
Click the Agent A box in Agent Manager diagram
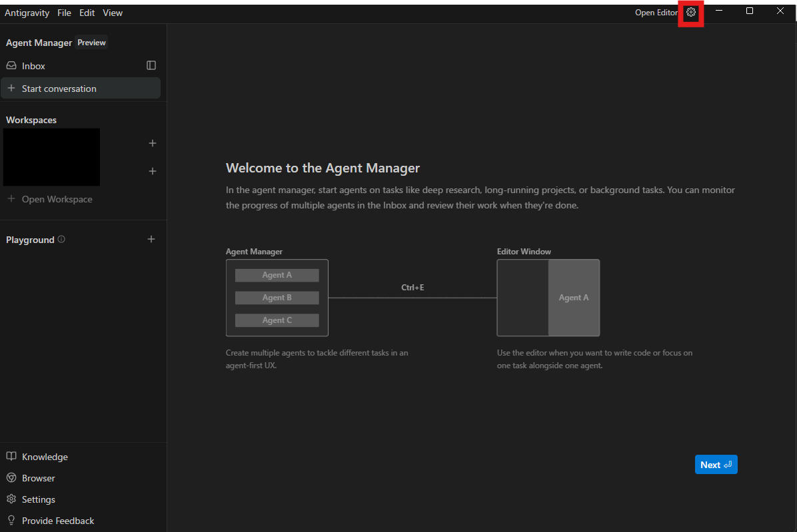(277, 275)
